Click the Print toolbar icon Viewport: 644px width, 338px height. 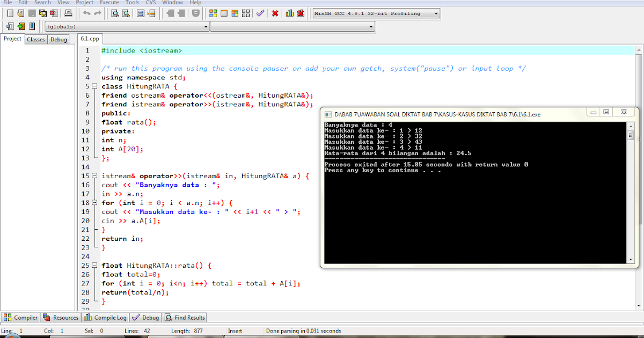68,13
